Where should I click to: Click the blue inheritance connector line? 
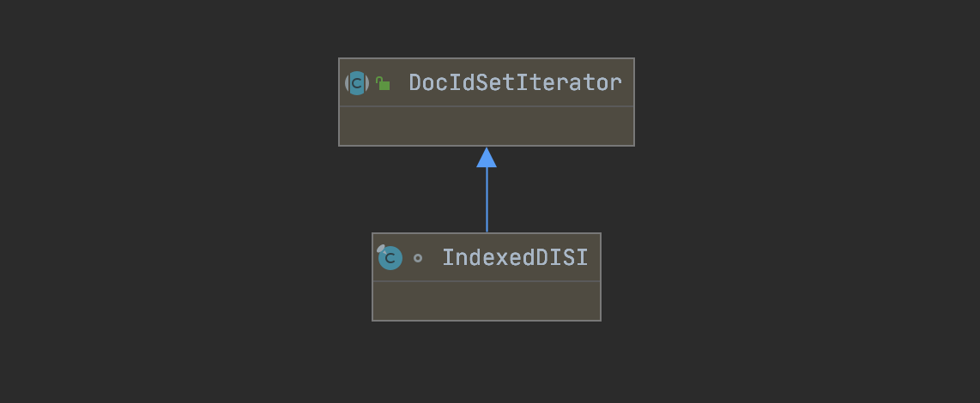487,201
